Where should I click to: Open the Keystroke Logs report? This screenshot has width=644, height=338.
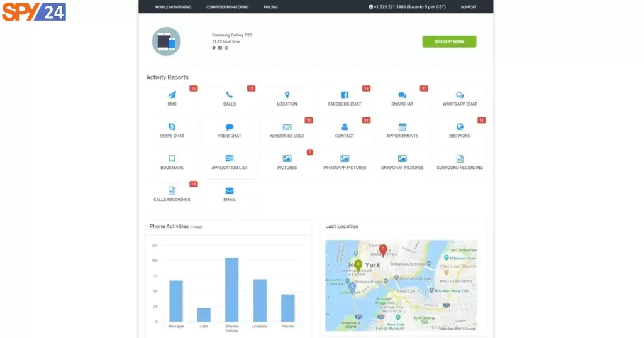click(287, 131)
